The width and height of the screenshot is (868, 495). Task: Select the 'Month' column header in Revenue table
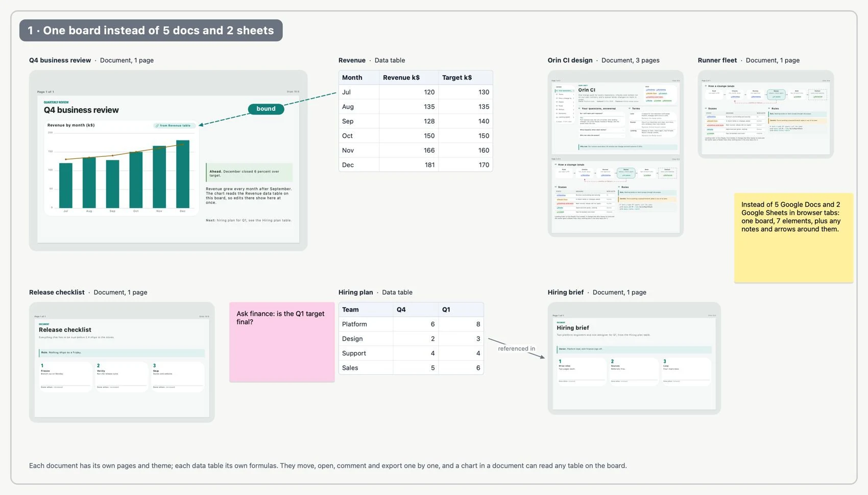[x=359, y=78]
